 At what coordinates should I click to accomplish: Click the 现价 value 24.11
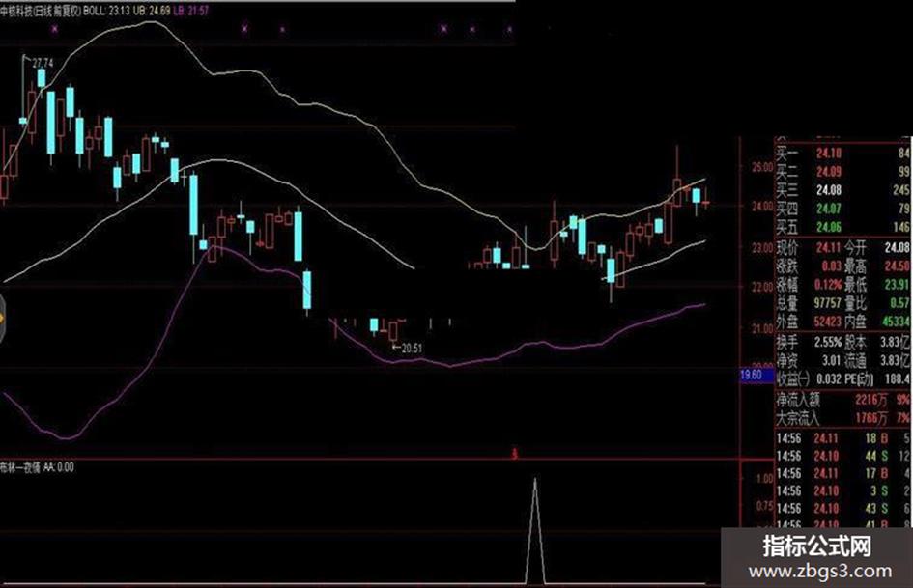[x=829, y=247]
